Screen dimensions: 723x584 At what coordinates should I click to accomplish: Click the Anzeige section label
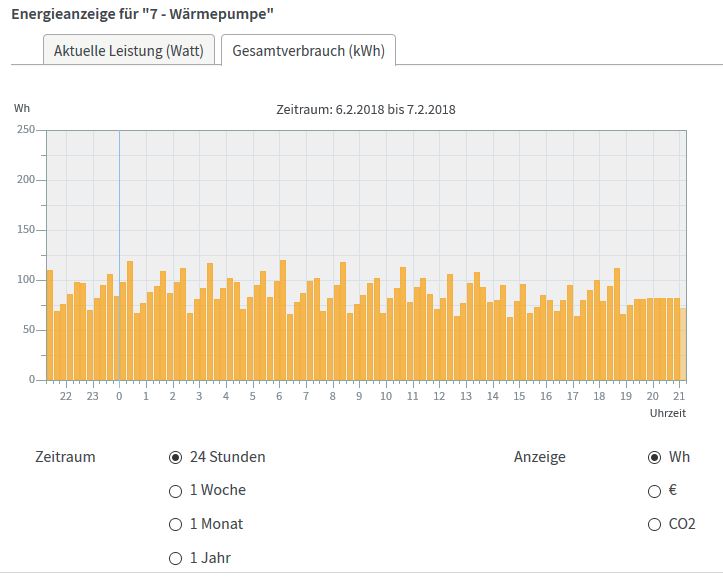point(539,457)
